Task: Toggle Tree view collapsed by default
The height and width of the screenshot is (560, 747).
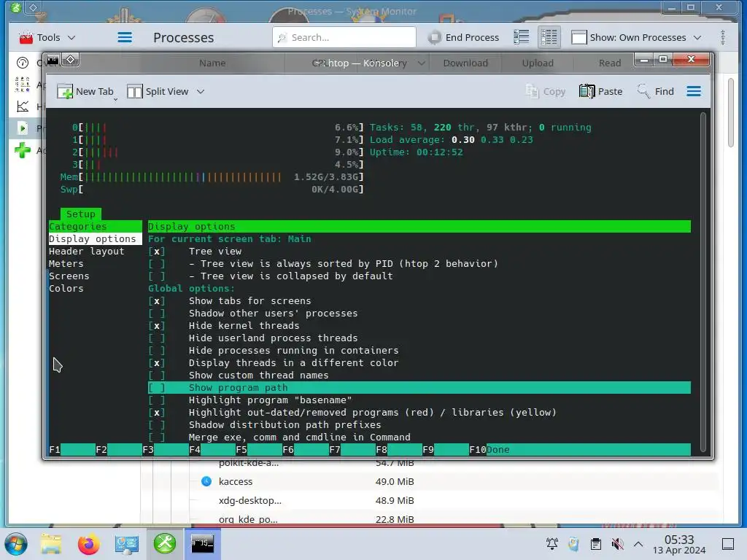Action: [x=156, y=276]
